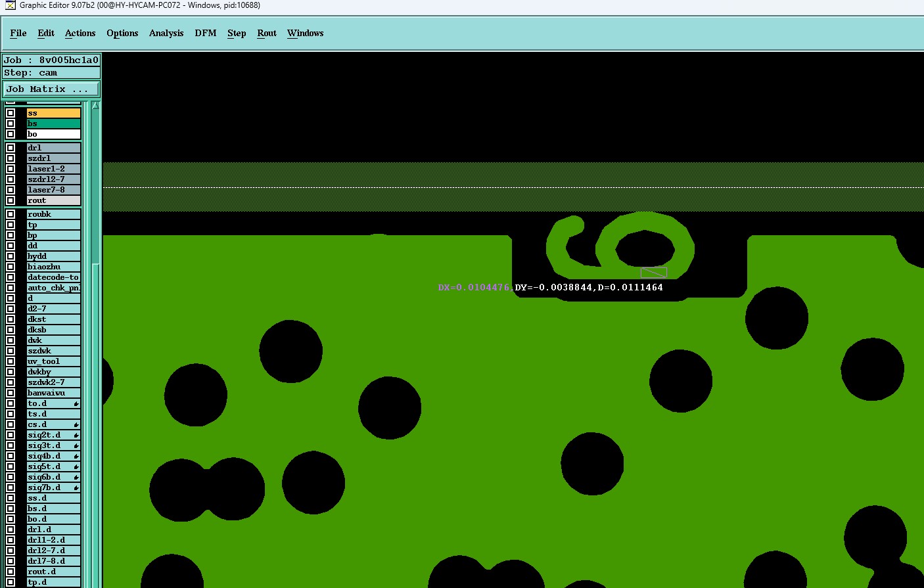Viewport: 924px width, 588px height.
Task: Select the ss.d layer name
Action: pyautogui.click(x=53, y=498)
